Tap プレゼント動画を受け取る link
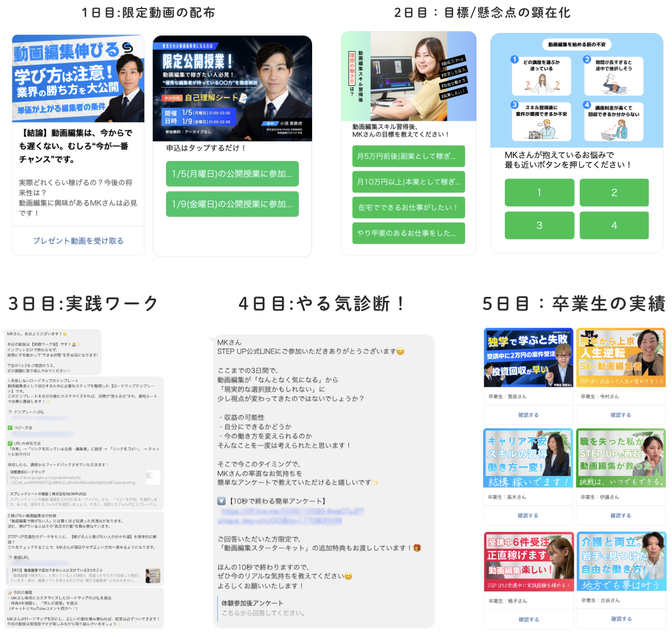 [x=78, y=241]
